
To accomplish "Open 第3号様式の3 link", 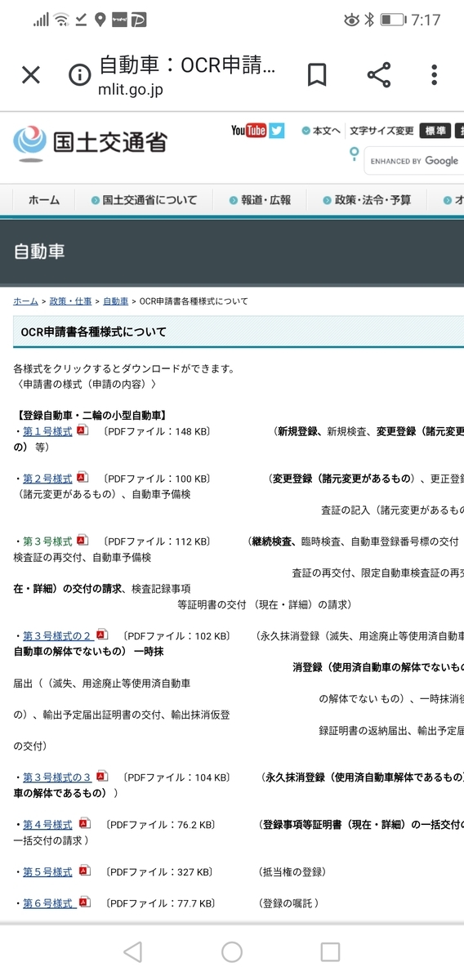I will point(57,777).
